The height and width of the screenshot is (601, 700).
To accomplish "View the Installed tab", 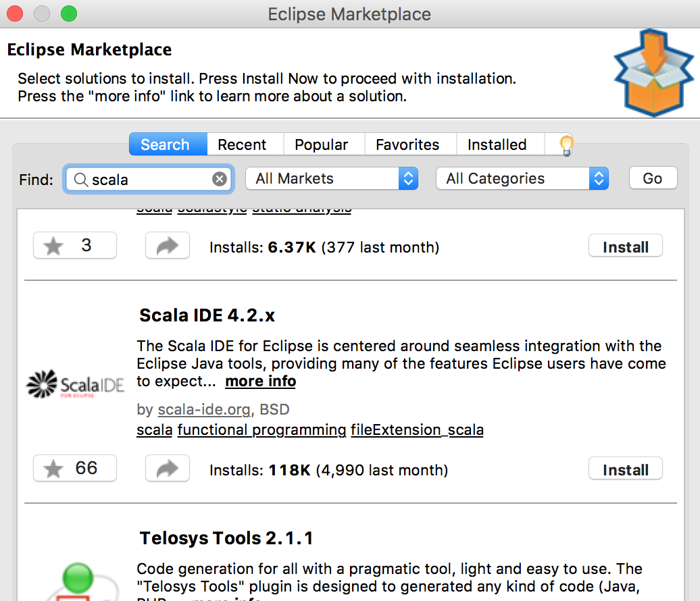I will click(x=500, y=144).
